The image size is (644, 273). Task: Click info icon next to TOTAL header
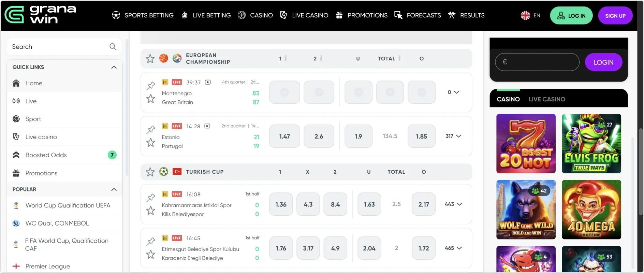tap(399, 58)
